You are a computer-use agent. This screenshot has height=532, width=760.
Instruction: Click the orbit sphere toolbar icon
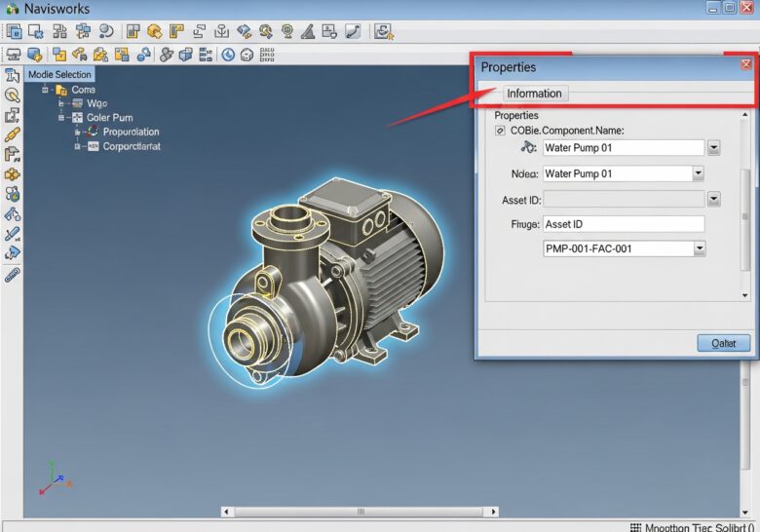(x=105, y=31)
